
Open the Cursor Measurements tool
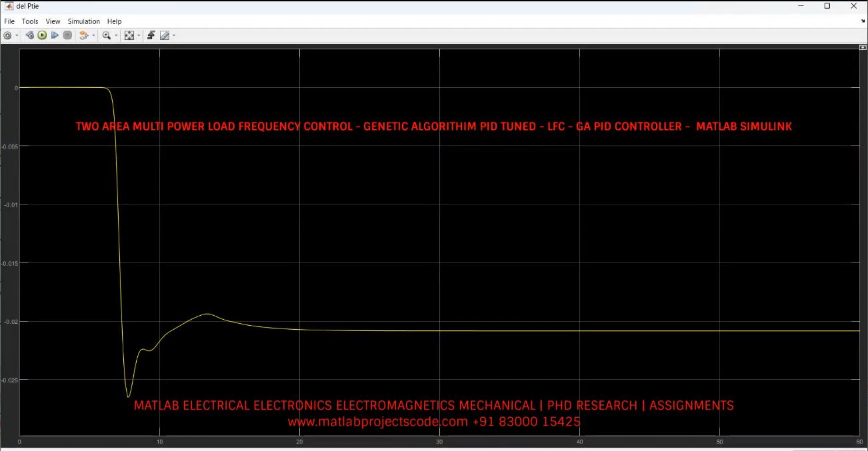[x=165, y=35]
